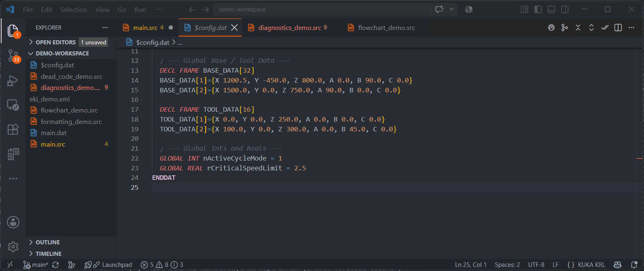Open eki_demo.xml in explorer
The height and width of the screenshot is (271, 644).
click(71, 99)
